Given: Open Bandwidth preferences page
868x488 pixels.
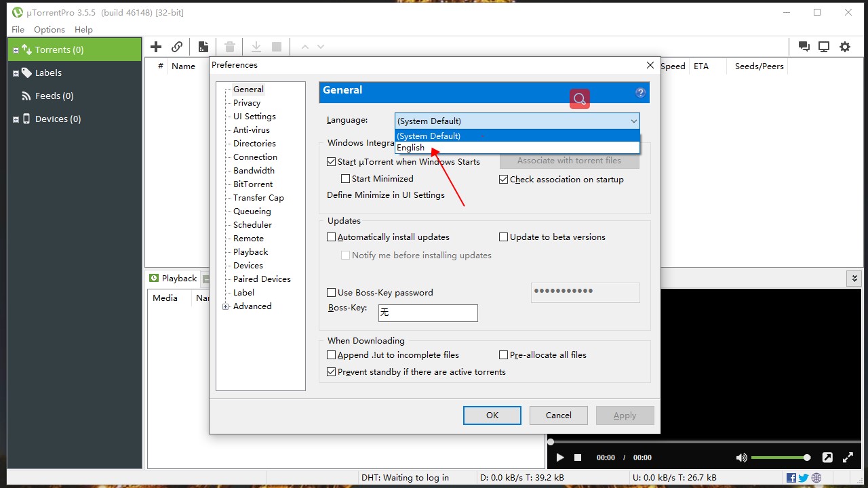Looking at the screenshot, I should pos(254,171).
